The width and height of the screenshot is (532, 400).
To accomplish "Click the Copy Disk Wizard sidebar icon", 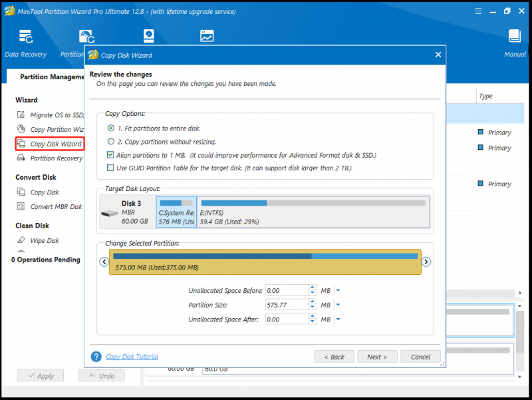I will click(21, 143).
